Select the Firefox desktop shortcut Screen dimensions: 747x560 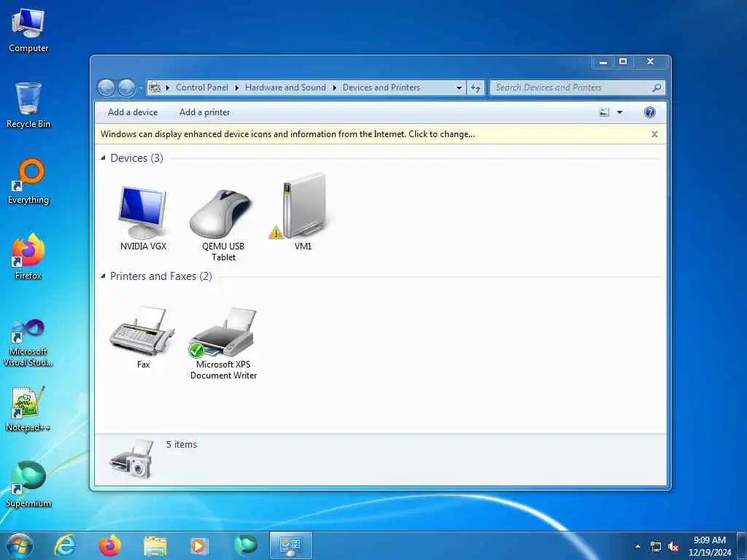[x=28, y=257]
